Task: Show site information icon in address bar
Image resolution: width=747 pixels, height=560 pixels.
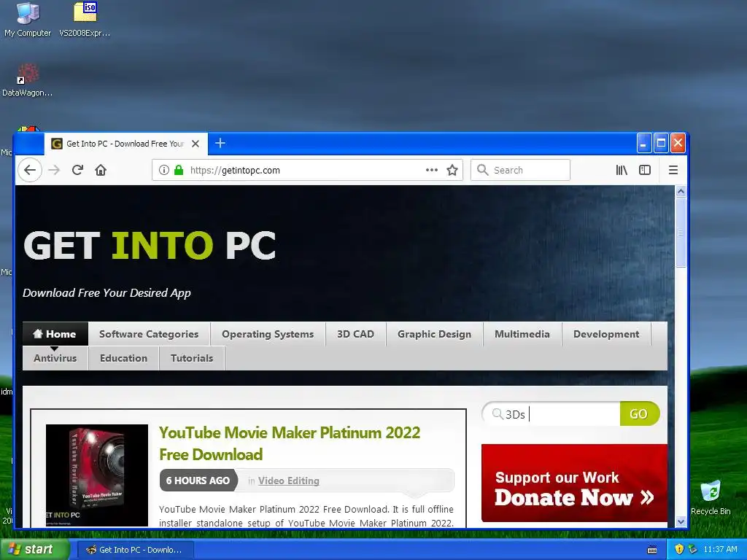Action: [x=164, y=170]
